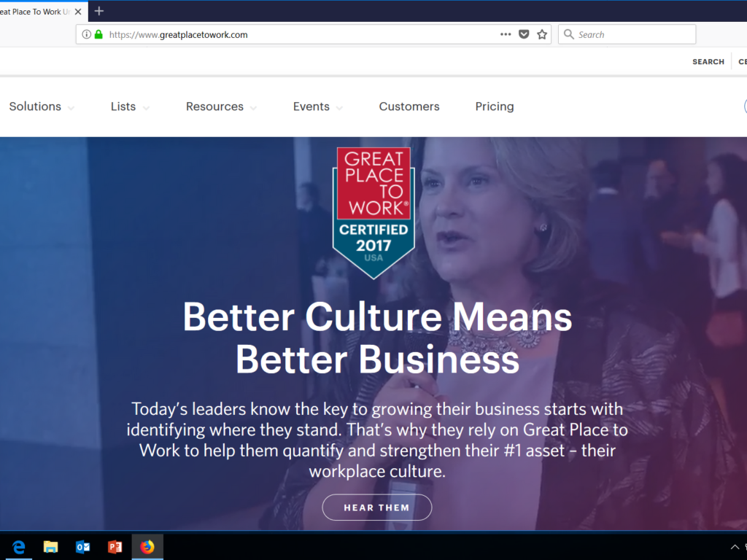The height and width of the screenshot is (560, 747).
Task: Open the Lists navigation menu
Action: tap(123, 106)
